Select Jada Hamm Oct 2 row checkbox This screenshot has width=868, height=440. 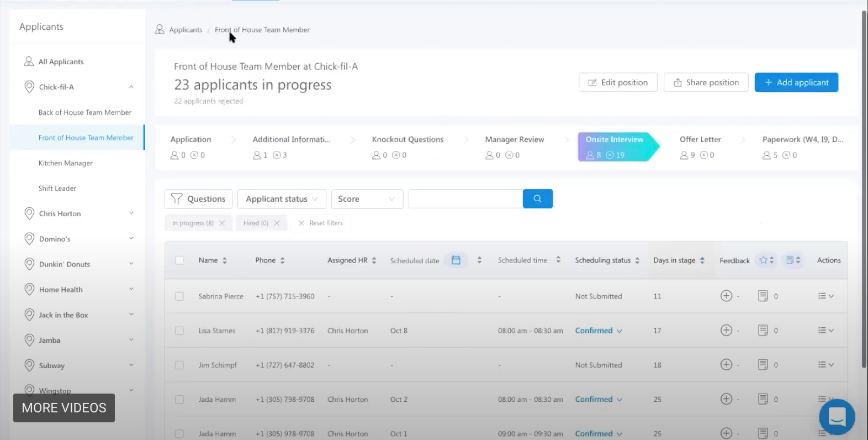coord(179,399)
